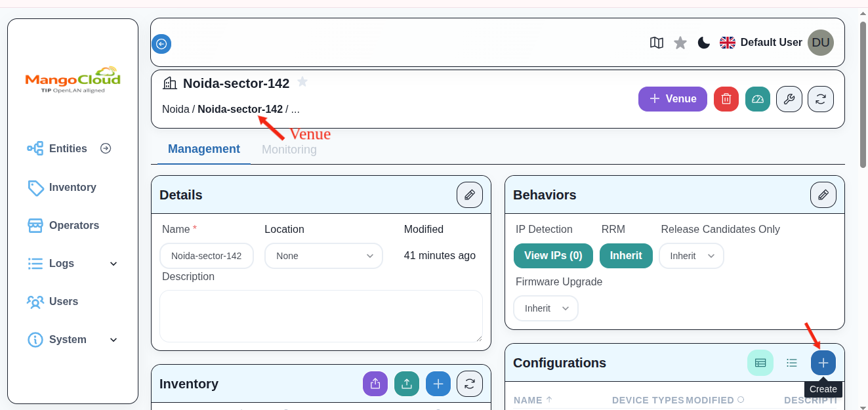This screenshot has height=410, width=868.
Task: Select the Entities sidebar icon
Action: pyautogui.click(x=34, y=148)
